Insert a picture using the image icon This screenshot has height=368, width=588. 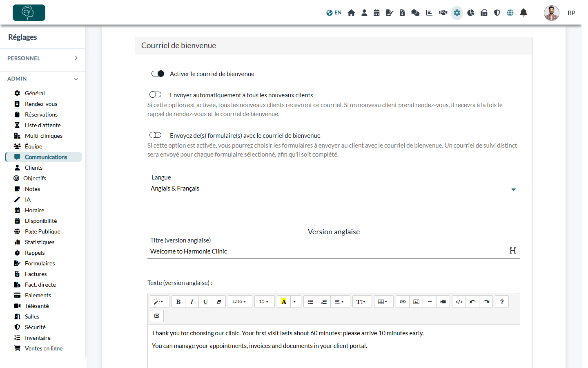416,302
